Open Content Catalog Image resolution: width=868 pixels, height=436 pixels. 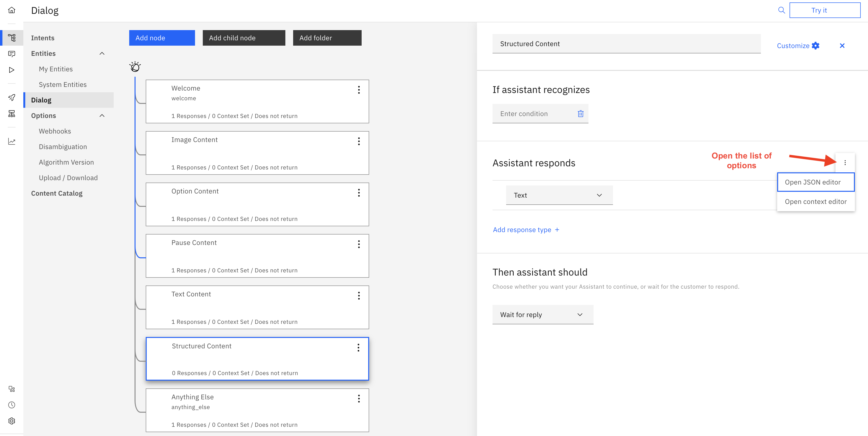[x=57, y=193]
